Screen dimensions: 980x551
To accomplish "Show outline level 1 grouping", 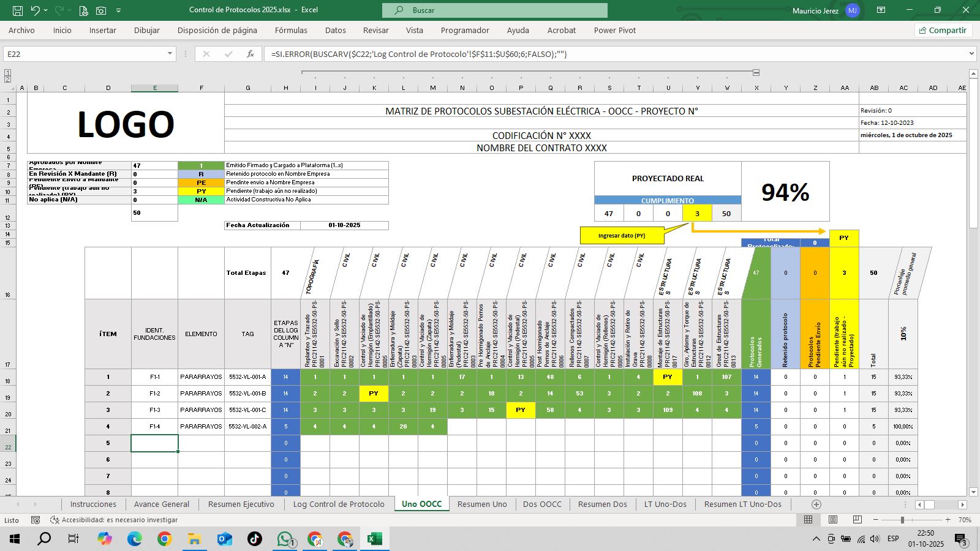I will (7, 72).
